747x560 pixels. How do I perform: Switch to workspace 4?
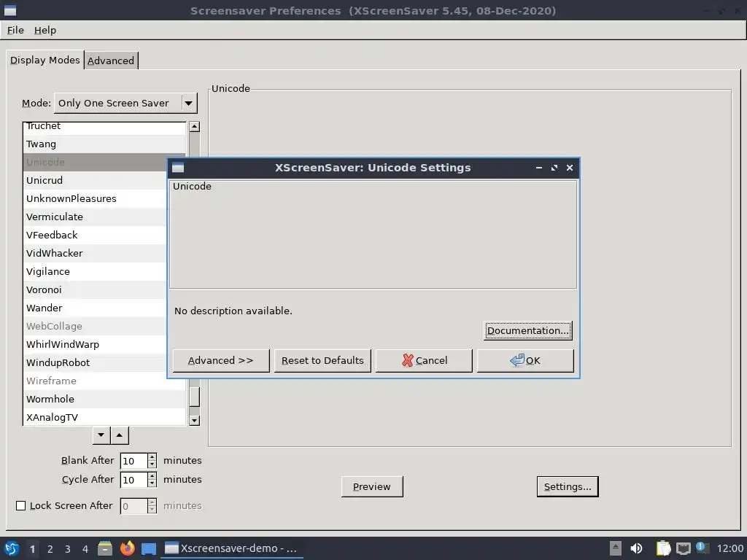pyautogui.click(x=85, y=549)
